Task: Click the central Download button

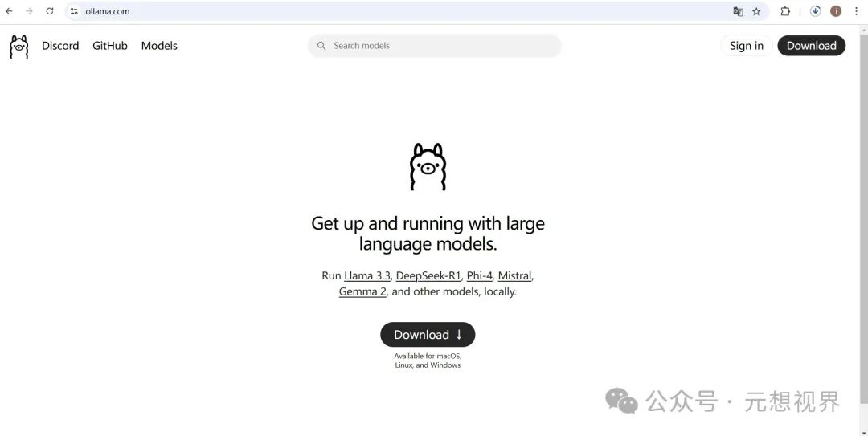Action: point(428,335)
